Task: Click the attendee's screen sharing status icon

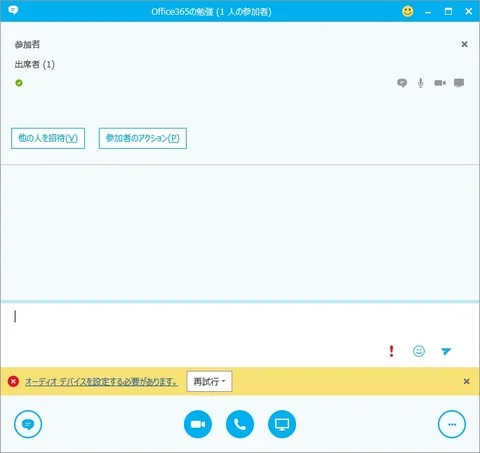Action: click(459, 83)
